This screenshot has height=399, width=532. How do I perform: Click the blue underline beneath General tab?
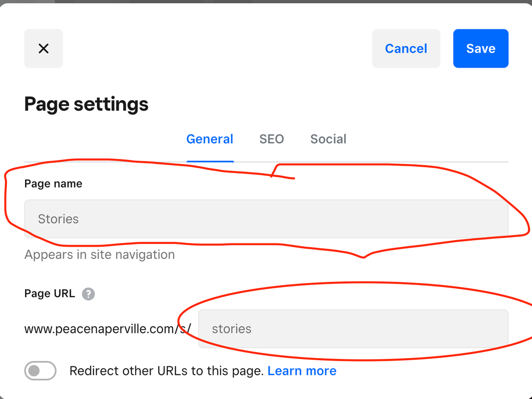coord(210,161)
